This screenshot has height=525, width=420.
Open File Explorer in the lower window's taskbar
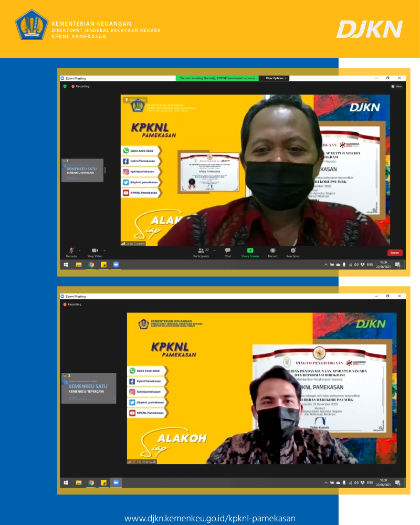[x=79, y=482]
